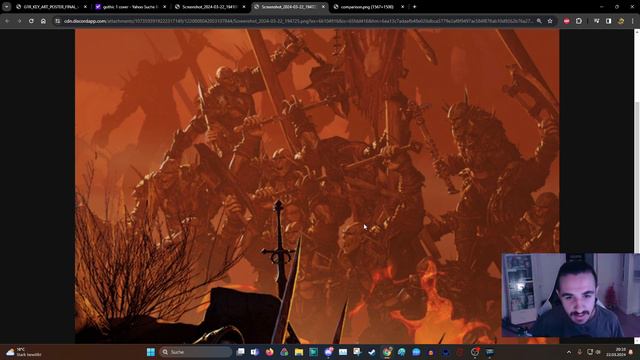This screenshot has height=360, width=640.
Task: Select the active Screenshot_2024-03-22 tab
Action: pos(289,7)
